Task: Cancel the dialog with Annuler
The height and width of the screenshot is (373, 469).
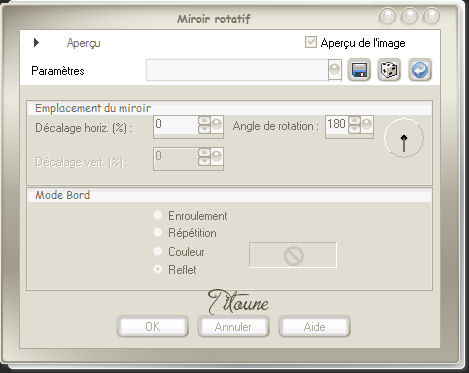Action: tap(233, 327)
